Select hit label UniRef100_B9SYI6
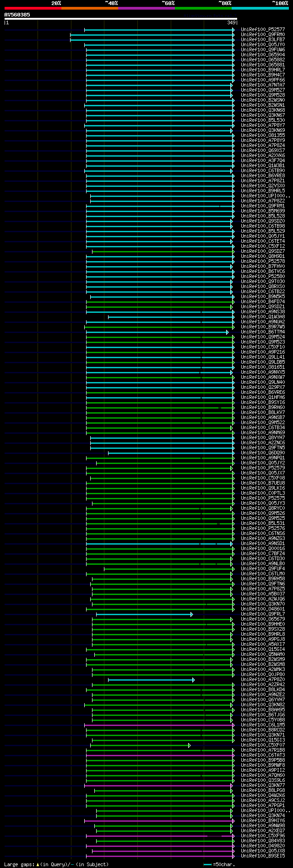 [x=263, y=402]
